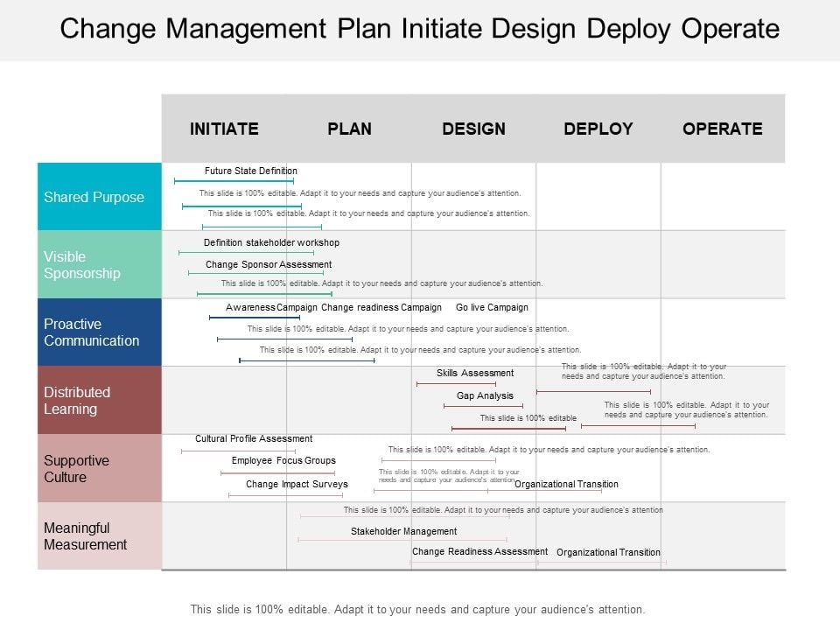Click the timeline bar under Cultural Profile Assessment
Viewport: 840px width, 630px height.
click(x=238, y=451)
